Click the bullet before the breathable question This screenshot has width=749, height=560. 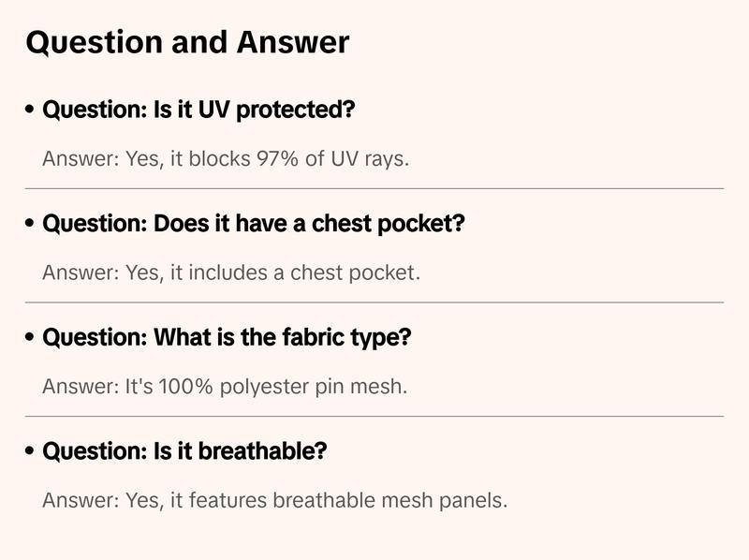31,451
